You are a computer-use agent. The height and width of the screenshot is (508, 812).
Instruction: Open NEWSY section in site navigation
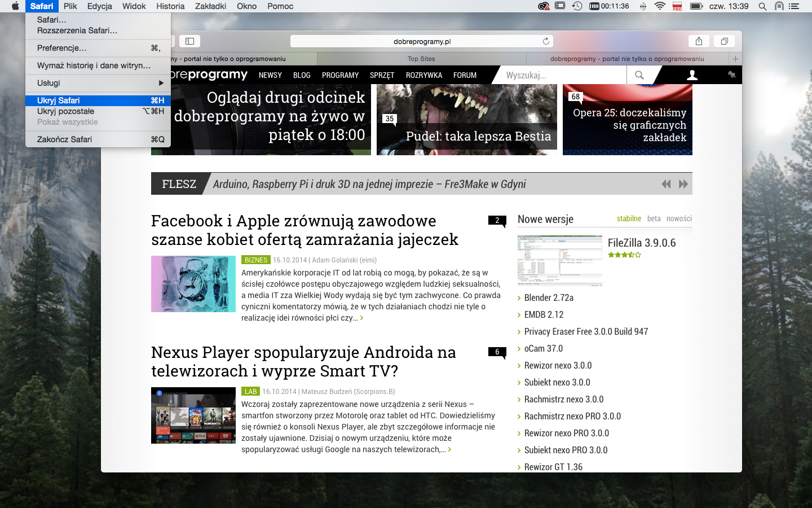click(x=270, y=75)
